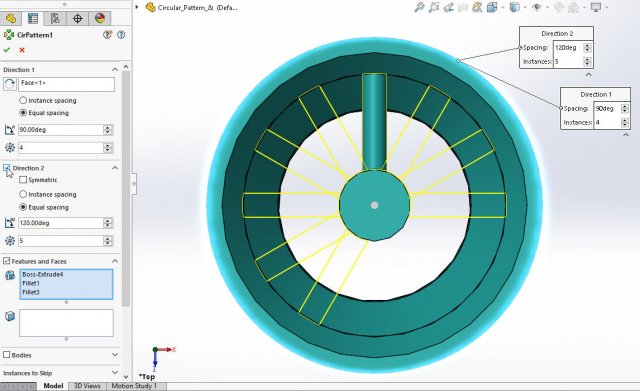Cancel CirPattern1 with red X

pyautogui.click(x=22, y=50)
